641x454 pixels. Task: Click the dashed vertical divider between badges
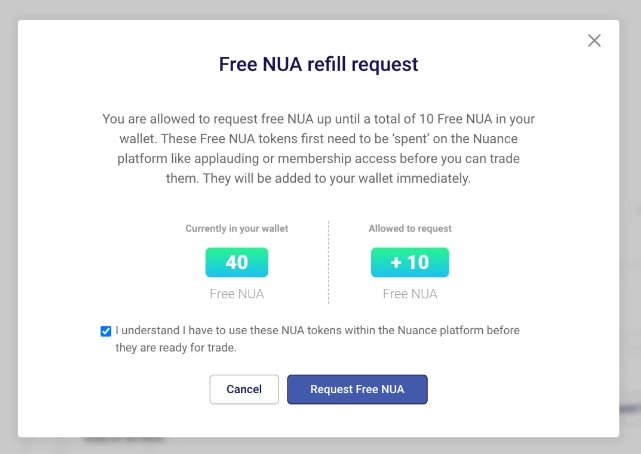coord(328,262)
